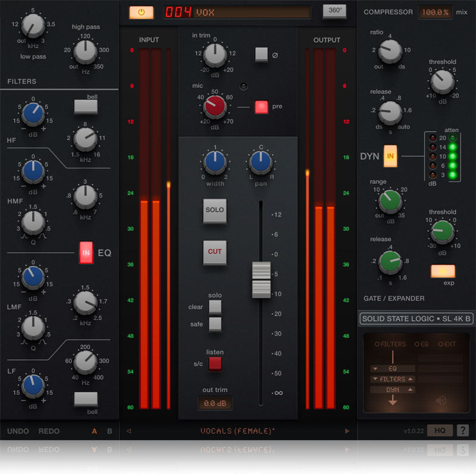
Task: Switch to the B comparison setting
Action: pos(109,431)
